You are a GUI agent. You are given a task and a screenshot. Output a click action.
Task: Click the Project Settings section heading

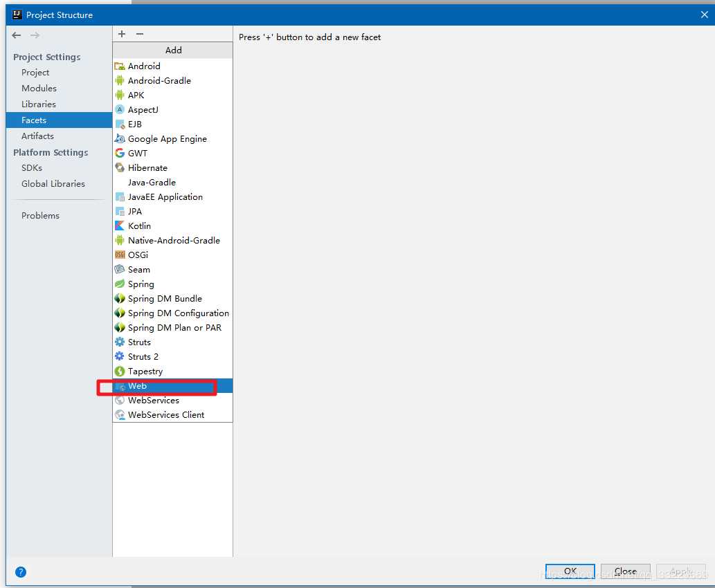pyautogui.click(x=46, y=57)
